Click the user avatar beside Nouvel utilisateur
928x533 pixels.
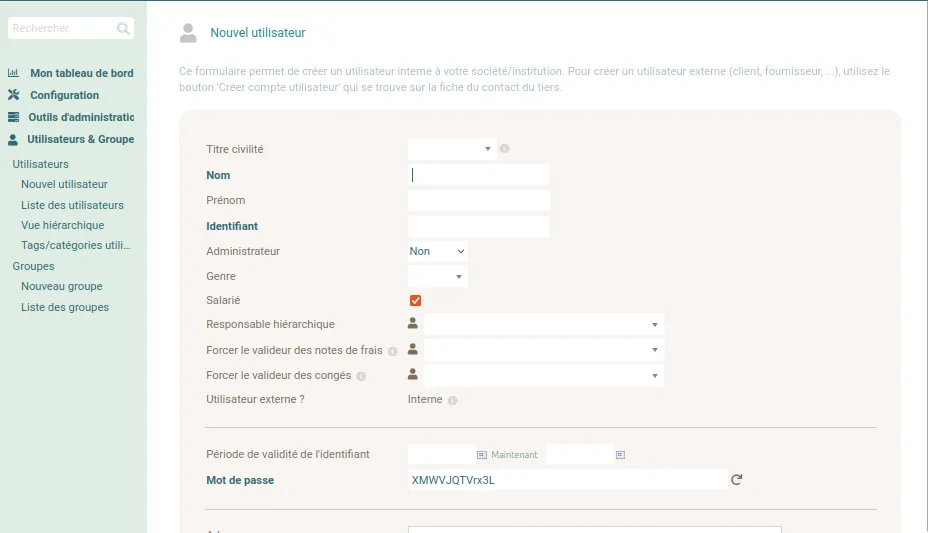[188, 33]
